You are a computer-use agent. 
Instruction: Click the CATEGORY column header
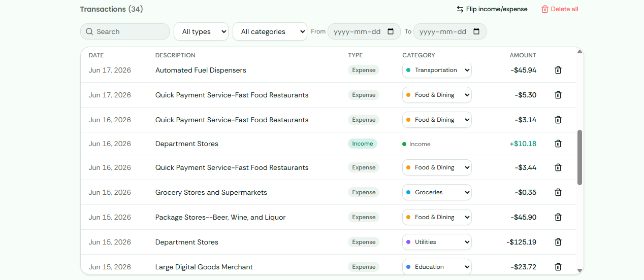point(418,55)
